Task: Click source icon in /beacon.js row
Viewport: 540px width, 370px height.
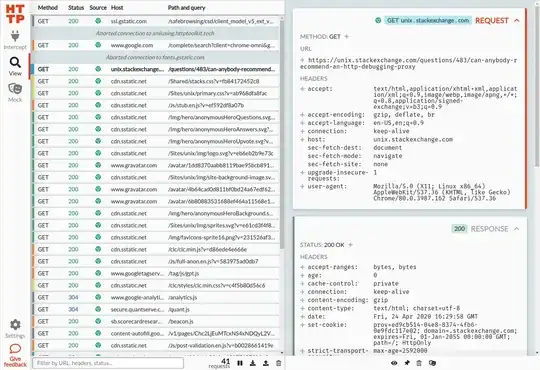Action: (x=98, y=321)
